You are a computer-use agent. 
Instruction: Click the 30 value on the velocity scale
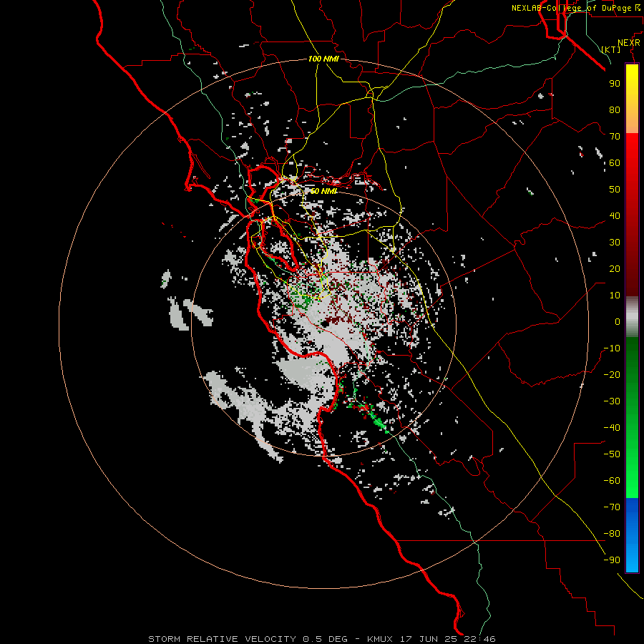pyautogui.click(x=615, y=243)
